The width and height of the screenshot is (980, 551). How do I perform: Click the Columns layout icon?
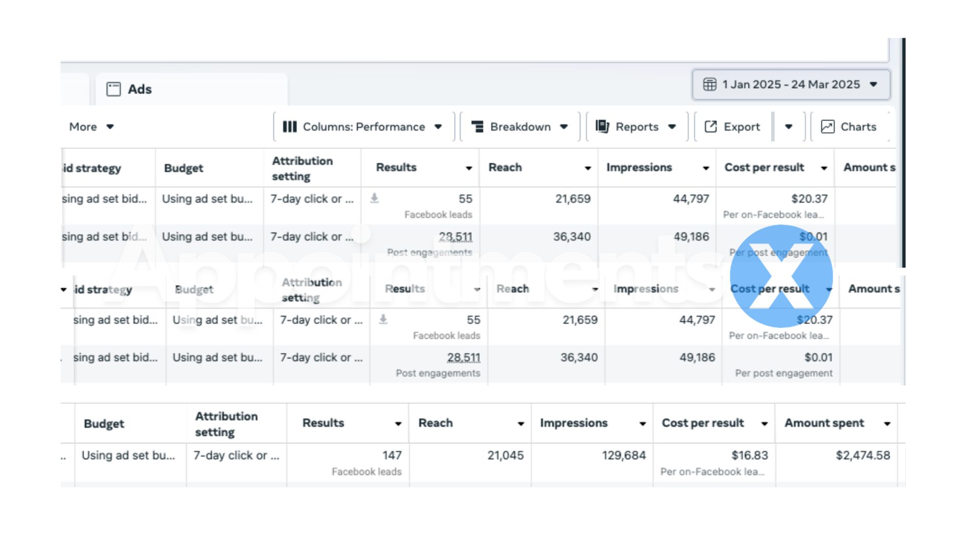pyautogui.click(x=290, y=127)
